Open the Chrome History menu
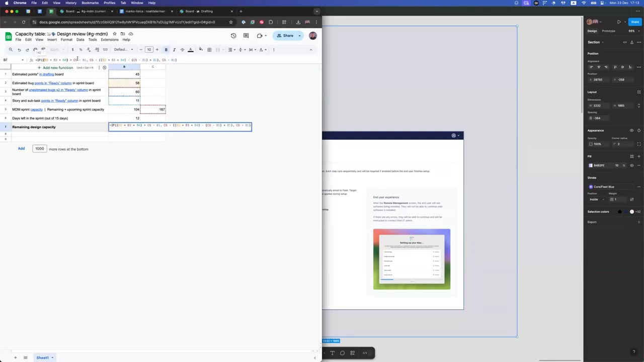This screenshot has width=644, height=362. coord(71,3)
